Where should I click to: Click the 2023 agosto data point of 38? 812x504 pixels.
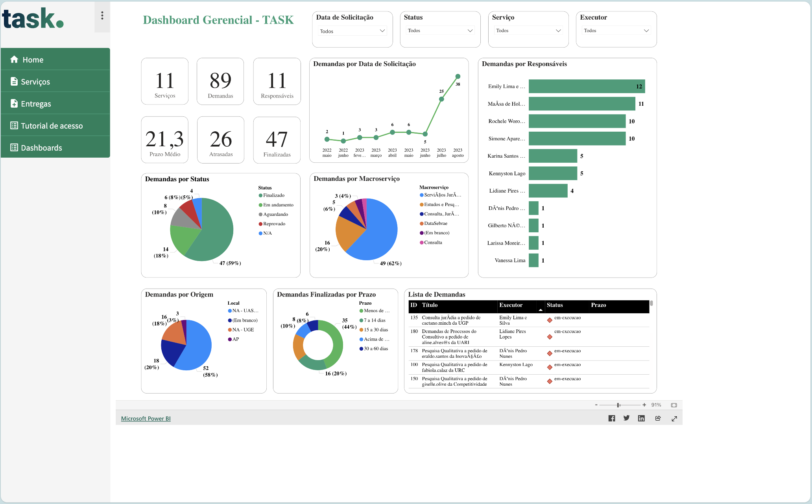click(458, 76)
